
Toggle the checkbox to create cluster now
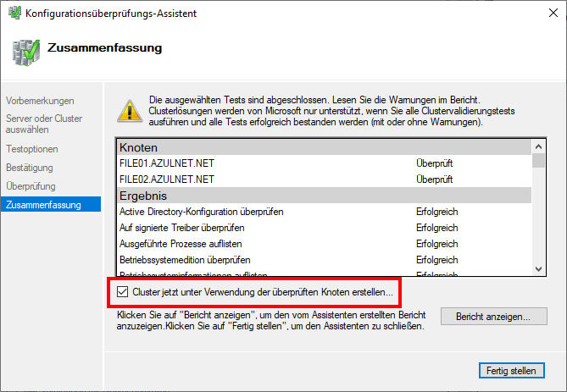(122, 292)
